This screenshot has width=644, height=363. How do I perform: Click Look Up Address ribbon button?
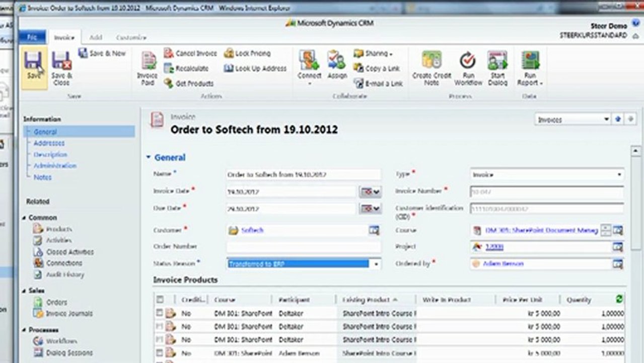tap(255, 69)
